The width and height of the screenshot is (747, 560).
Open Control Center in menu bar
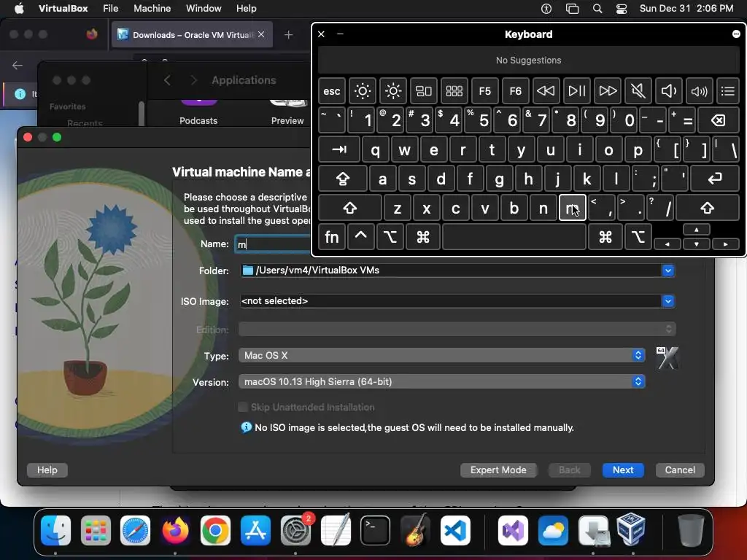pos(622,9)
